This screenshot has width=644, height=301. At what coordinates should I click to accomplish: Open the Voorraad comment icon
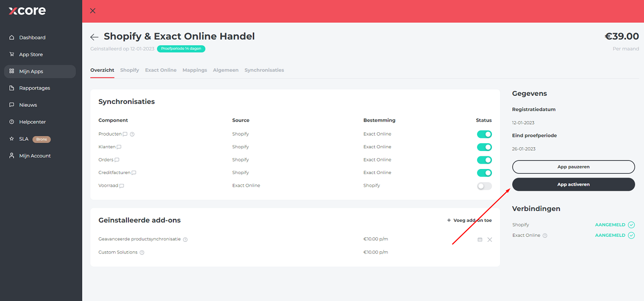click(x=121, y=186)
